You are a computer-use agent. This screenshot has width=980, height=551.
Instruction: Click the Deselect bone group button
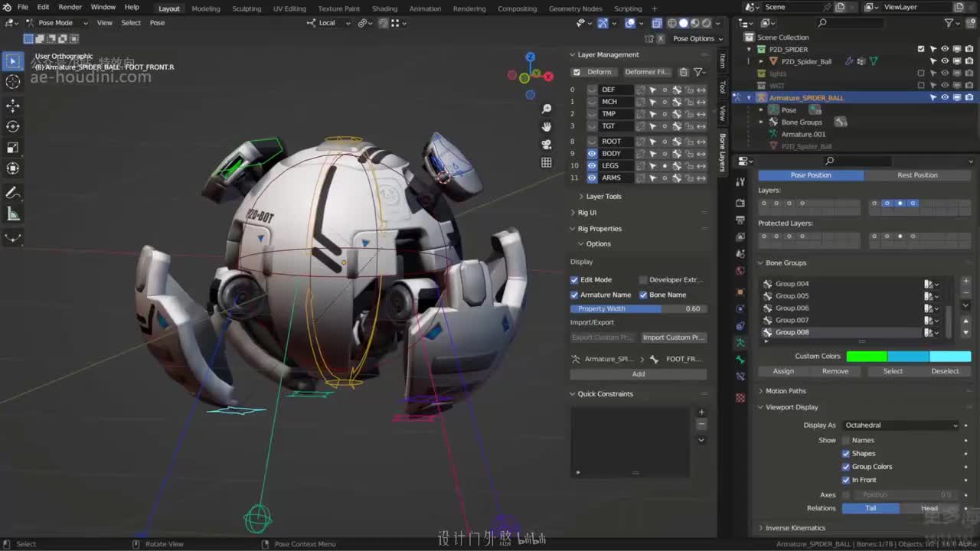945,371
